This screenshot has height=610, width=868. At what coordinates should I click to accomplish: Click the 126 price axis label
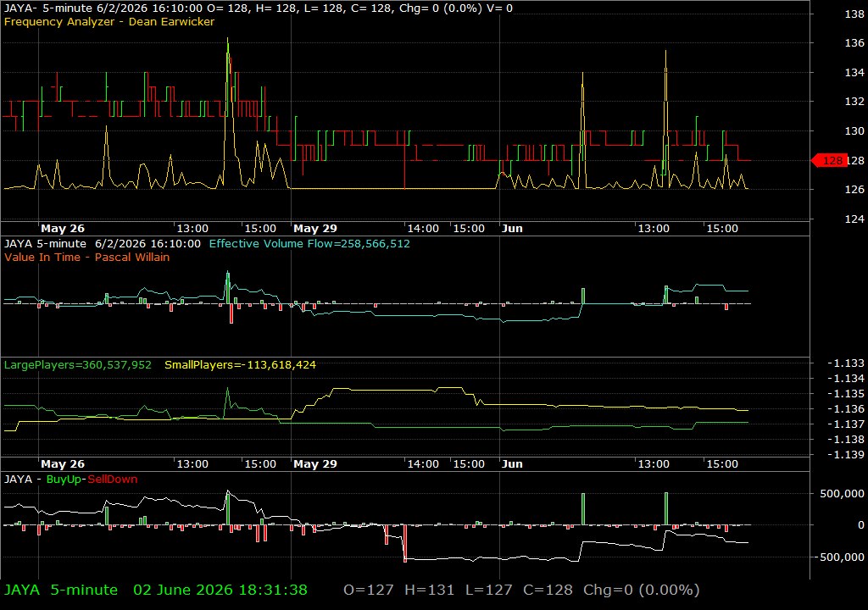(854, 189)
